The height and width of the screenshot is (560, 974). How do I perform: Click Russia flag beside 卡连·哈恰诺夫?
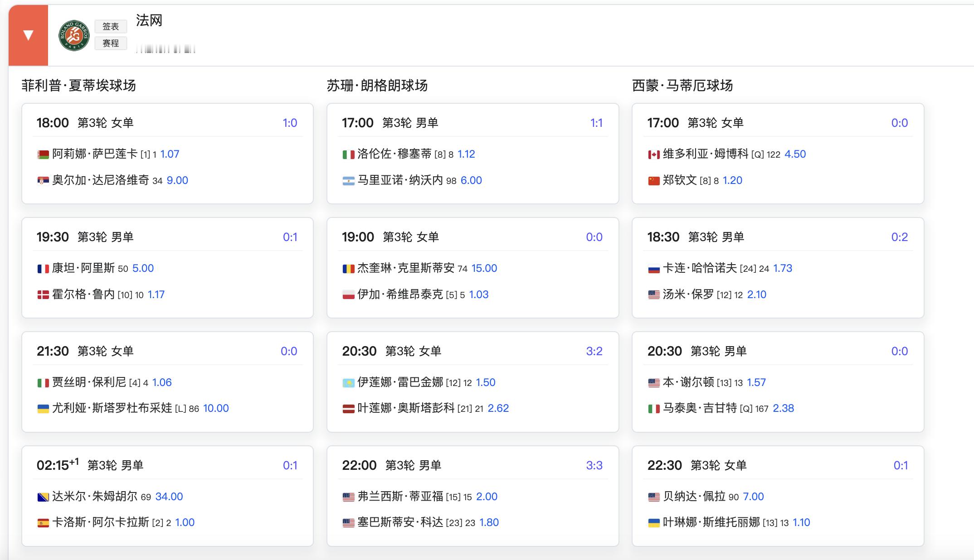[654, 269]
